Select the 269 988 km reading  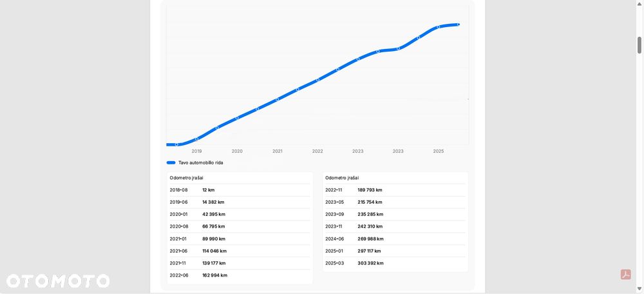(x=370, y=239)
